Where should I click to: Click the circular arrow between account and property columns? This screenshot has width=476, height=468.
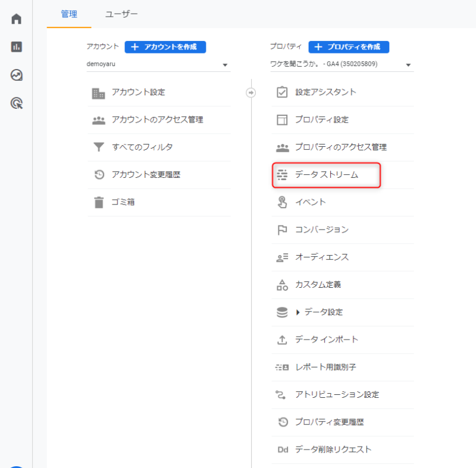(250, 93)
